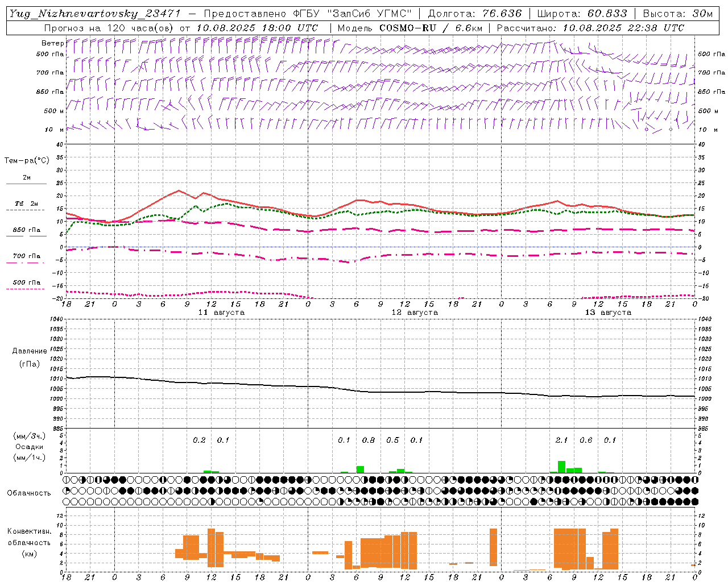Viewport: 728px width, 582px height.
Task: Click the 0.2 precipitation amount
Action: 199,440
